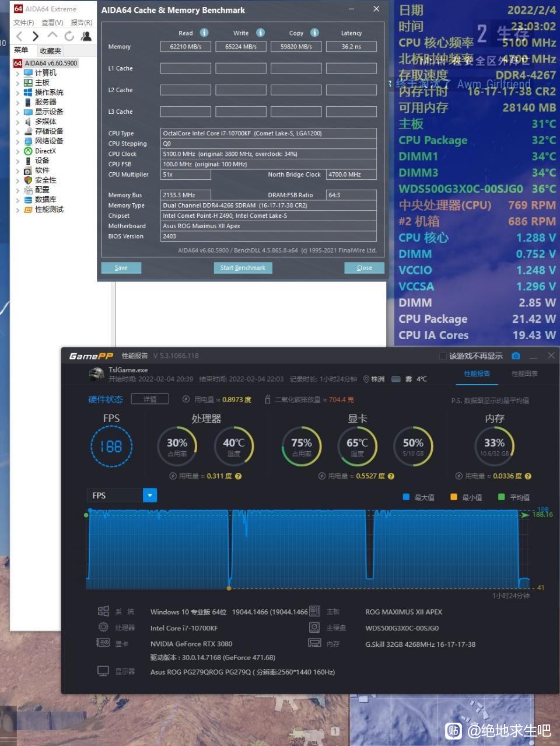Expand the 网络设备 tree node

[x=17, y=141]
